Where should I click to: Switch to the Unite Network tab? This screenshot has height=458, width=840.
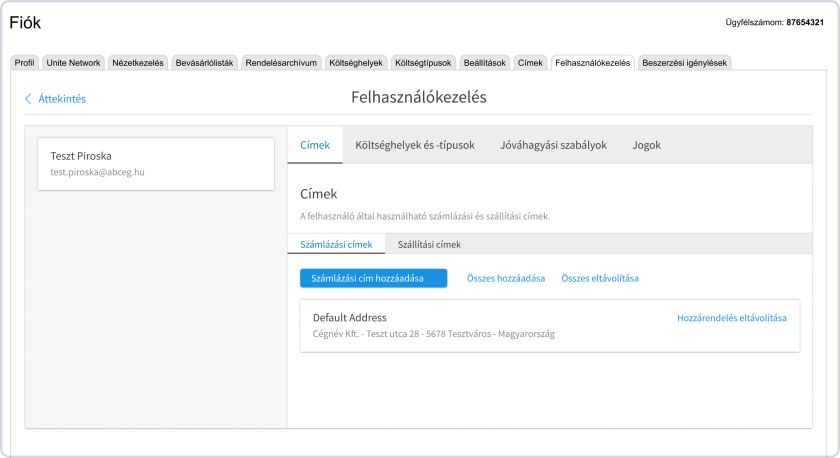[73, 63]
